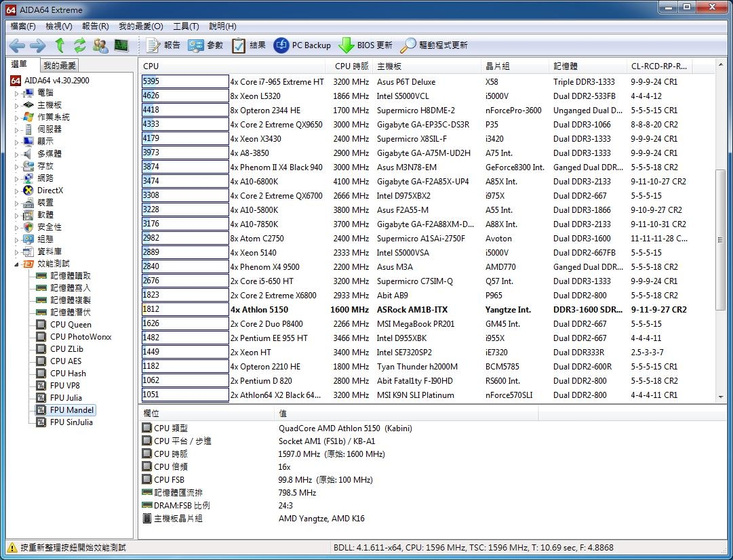Select the CPU AES benchmark
This screenshot has height=560, width=733.
click(x=66, y=361)
